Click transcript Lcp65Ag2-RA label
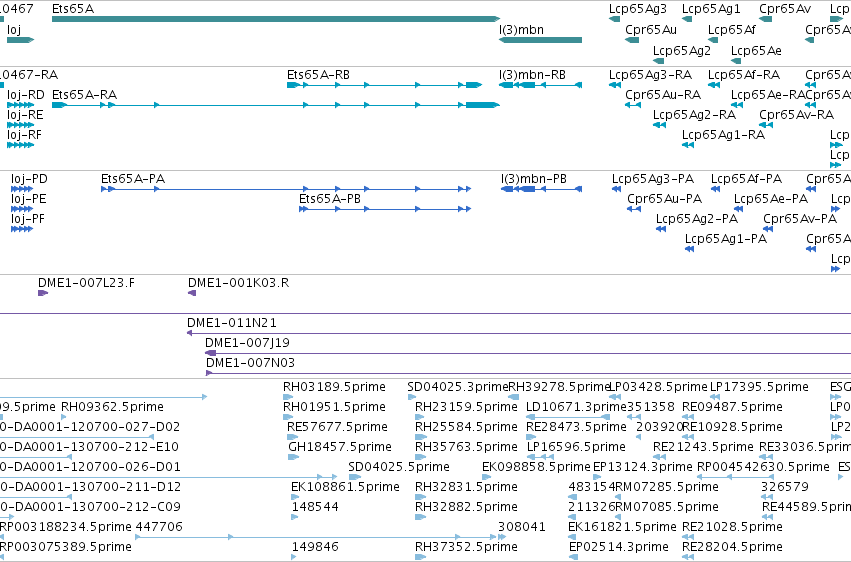851x562 pixels. click(x=694, y=114)
